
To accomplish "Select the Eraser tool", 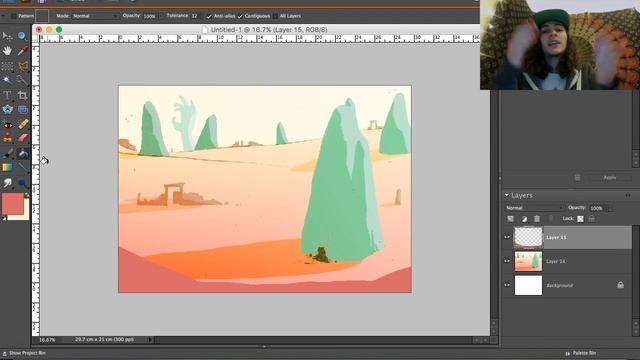I will pyautogui.click(x=22, y=138).
